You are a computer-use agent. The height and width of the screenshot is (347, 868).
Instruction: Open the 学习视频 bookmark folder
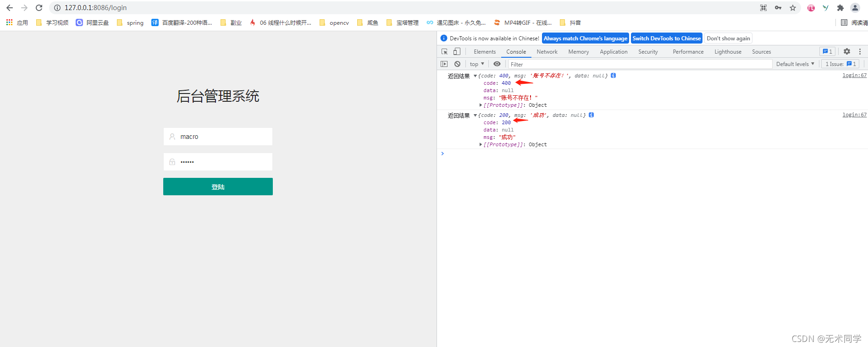(52, 22)
